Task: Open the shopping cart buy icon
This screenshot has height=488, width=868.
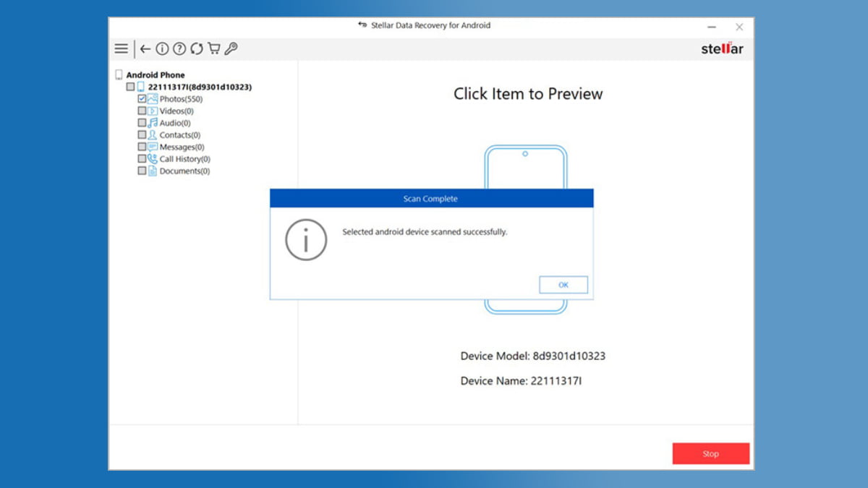Action: pos(214,48)
